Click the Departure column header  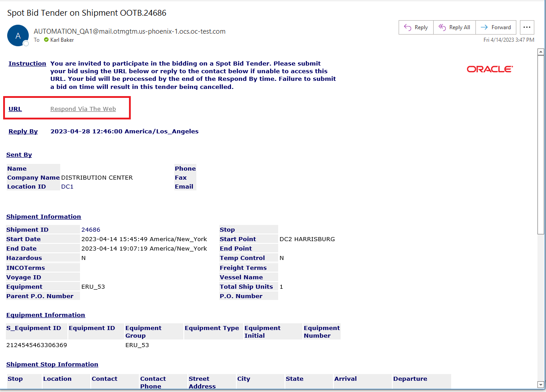pyautogui.click(x=422, y=382)
